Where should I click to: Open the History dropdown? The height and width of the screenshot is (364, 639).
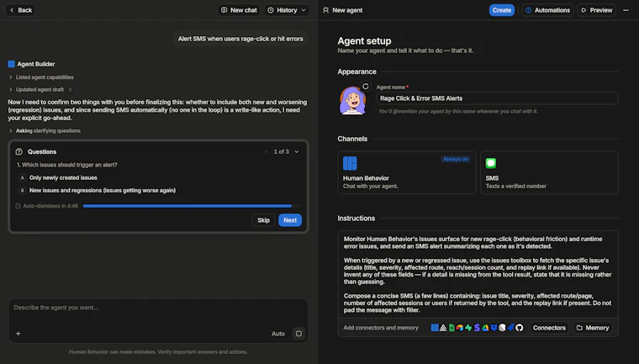[x=287, y=10]
